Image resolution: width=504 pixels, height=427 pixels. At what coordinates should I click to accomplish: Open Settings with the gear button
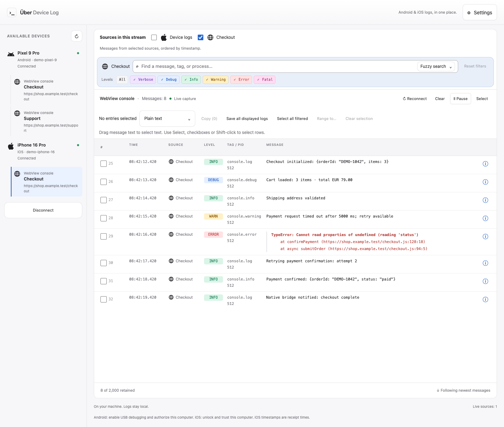479,12
